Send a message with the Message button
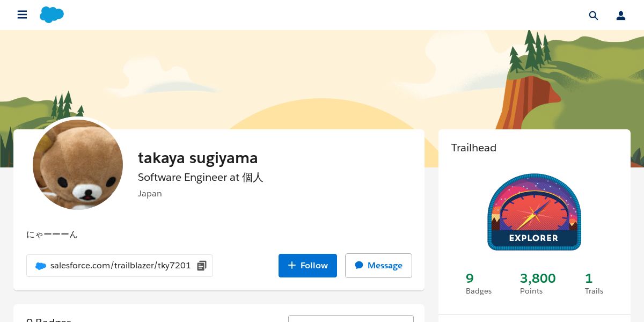 pos(378,266)
